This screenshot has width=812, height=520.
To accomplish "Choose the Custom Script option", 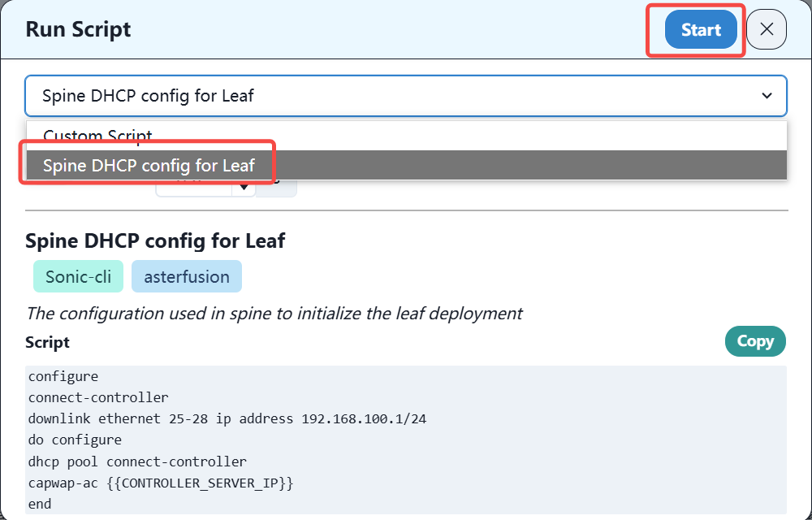I will pyautogui.click(x=97, y=136).
